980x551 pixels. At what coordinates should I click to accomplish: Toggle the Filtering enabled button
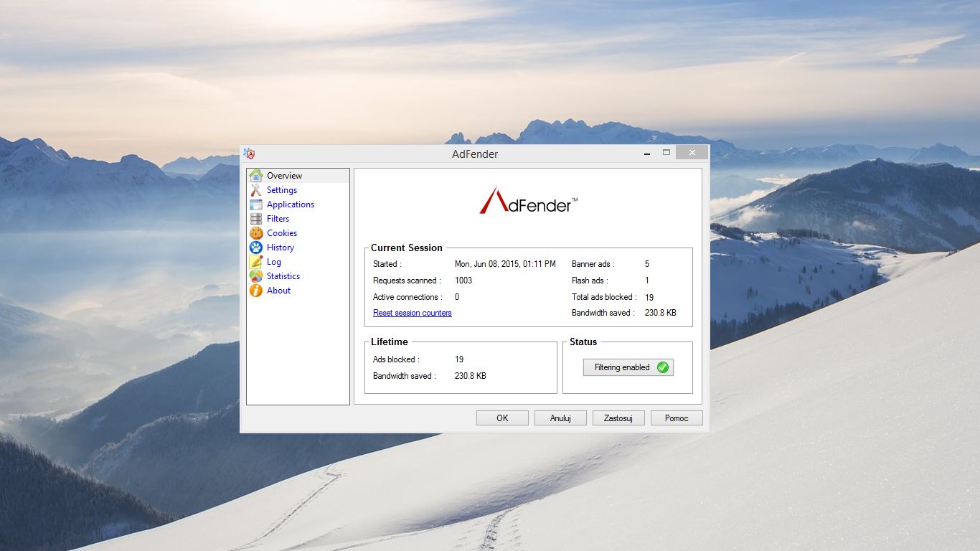coord(628,367)
